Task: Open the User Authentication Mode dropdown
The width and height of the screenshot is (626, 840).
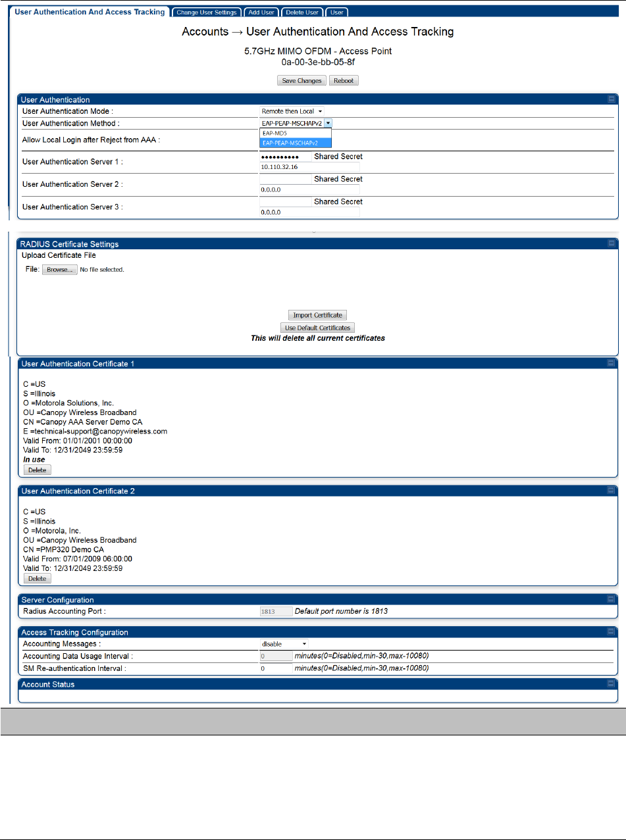Action: click(x=292, y=111)
